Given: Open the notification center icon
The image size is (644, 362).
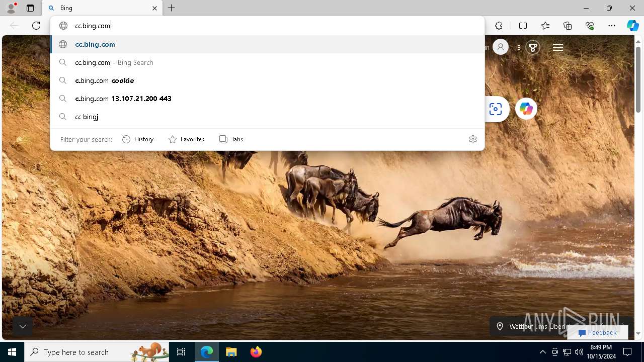Looking at the screenshot, I should pos(627,352).
